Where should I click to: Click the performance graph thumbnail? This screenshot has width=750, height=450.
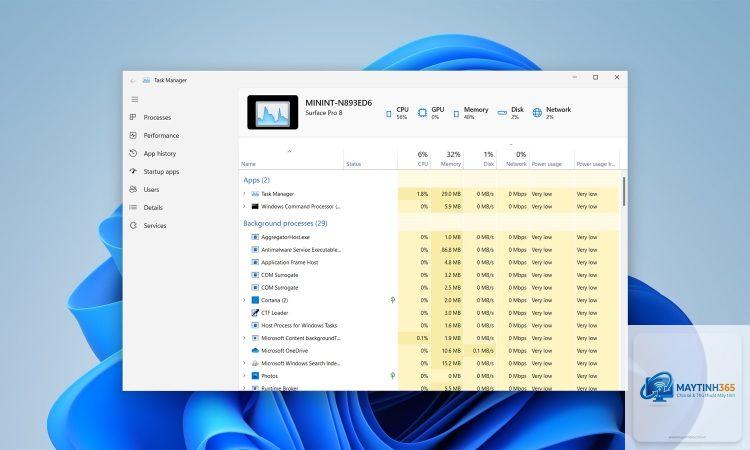coord(273,112)
